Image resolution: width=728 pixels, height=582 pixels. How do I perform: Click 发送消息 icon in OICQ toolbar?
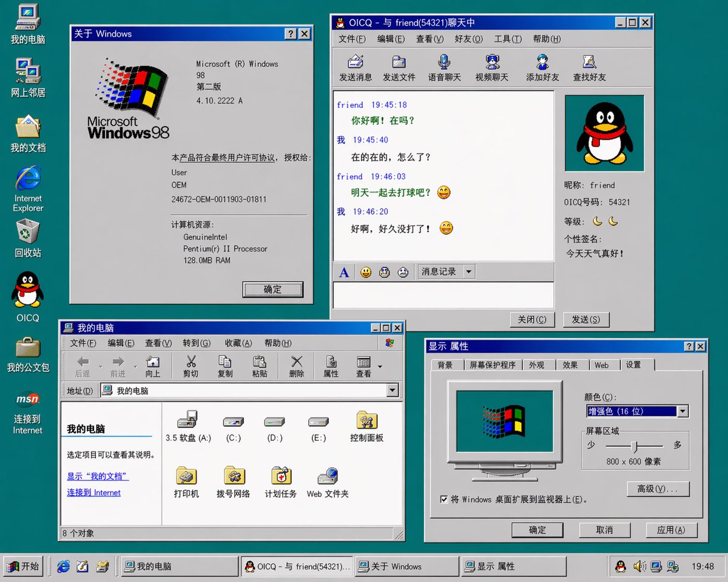pyautogui.click(x=356, y=68)
